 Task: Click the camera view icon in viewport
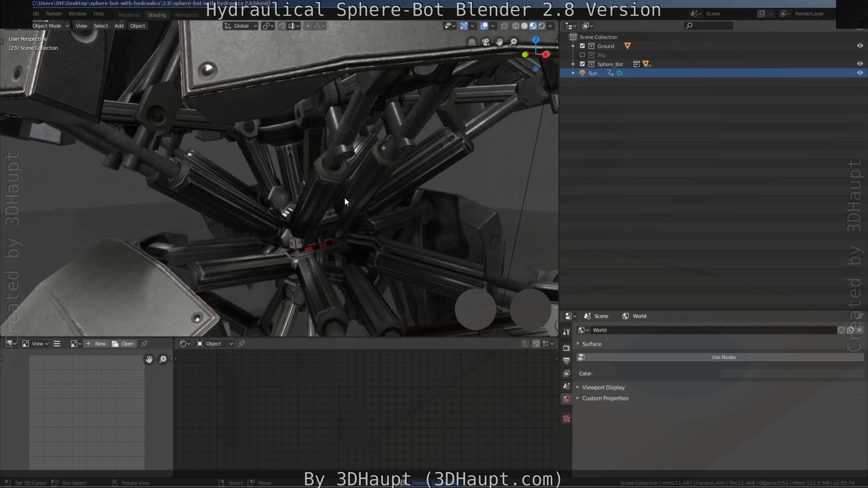click(486, 42)
